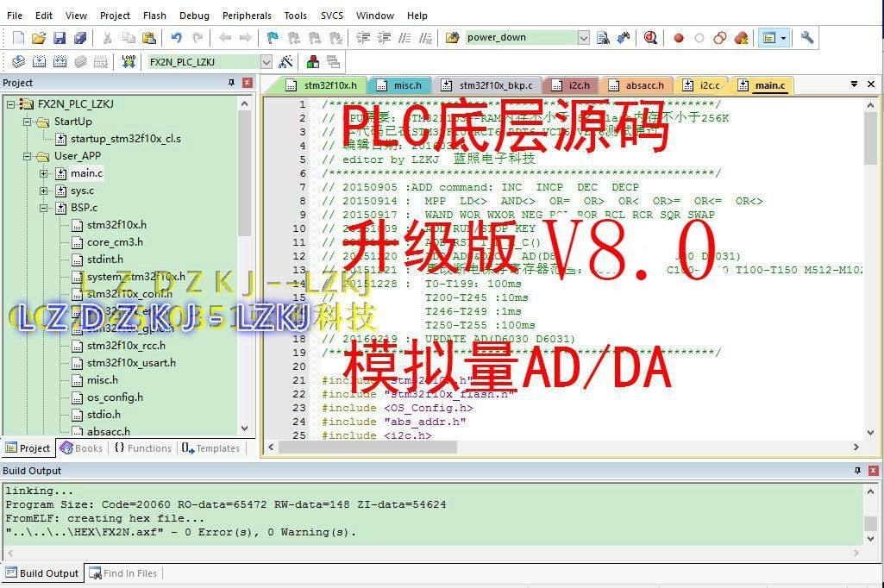Viewport: 884px width, 588px height.
Task: Insert a breakpoint with the red dot icon
Action: point(677,38)
